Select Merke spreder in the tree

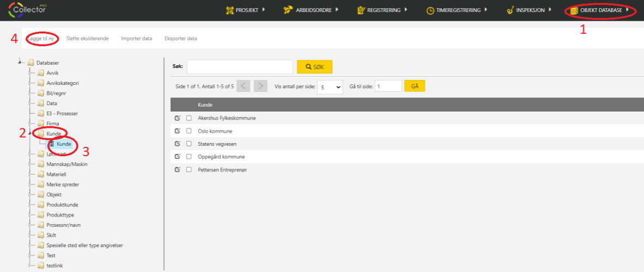(63, 184)
